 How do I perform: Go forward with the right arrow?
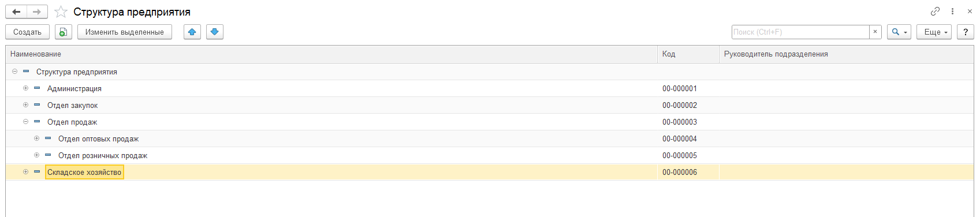[x=37, y=12]
